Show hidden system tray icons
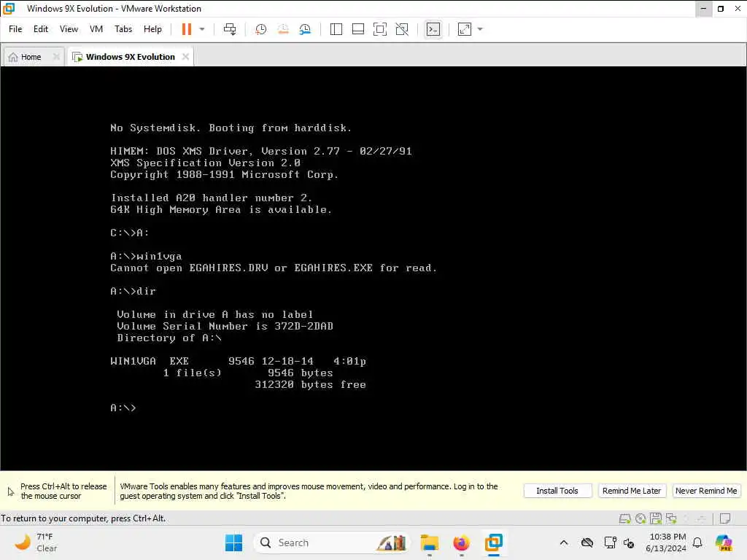 [564, 542]
